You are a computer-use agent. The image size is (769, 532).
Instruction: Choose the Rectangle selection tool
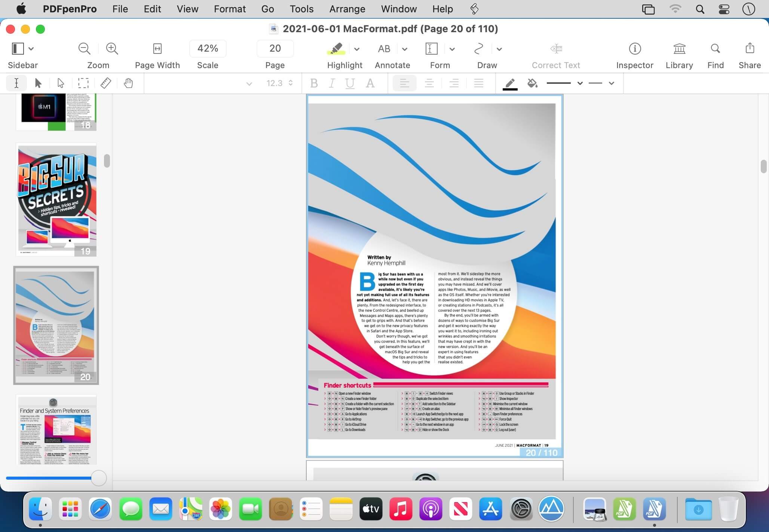coord(83,83)
